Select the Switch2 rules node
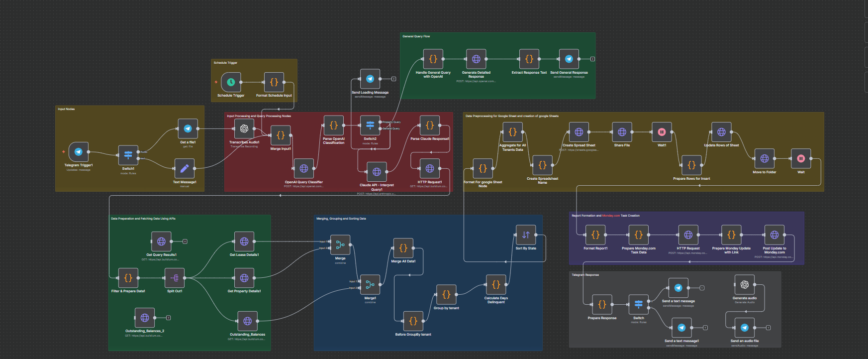 coord(370,125)
